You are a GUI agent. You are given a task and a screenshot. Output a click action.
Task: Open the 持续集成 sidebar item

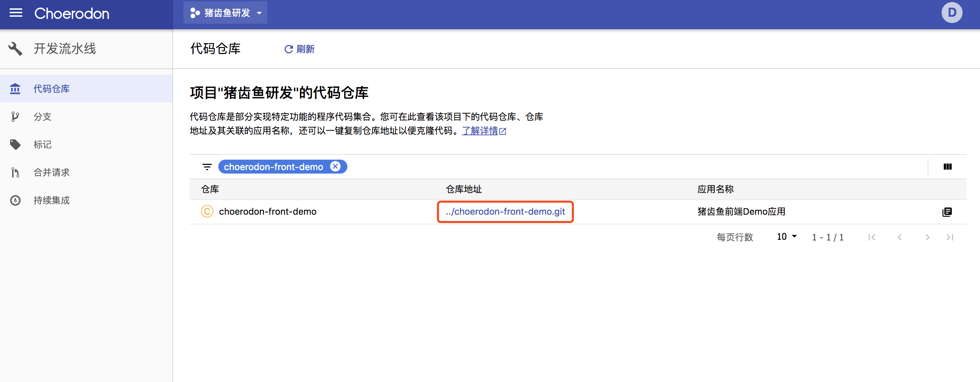pos(86,200)
